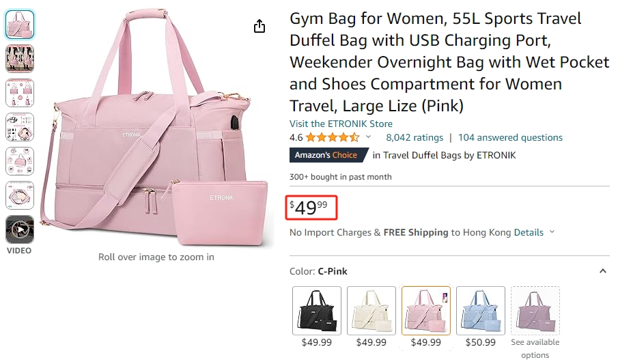The height and width of the screenshot is (364, 618).
Task: Open the 8,042 ratings link
Action: 415,137
